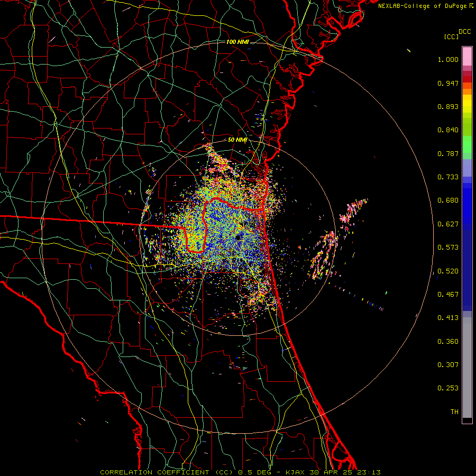Viewport: 476px width, 476px height.
Task: Click the [CC] unit label
Action: point(452,36)
